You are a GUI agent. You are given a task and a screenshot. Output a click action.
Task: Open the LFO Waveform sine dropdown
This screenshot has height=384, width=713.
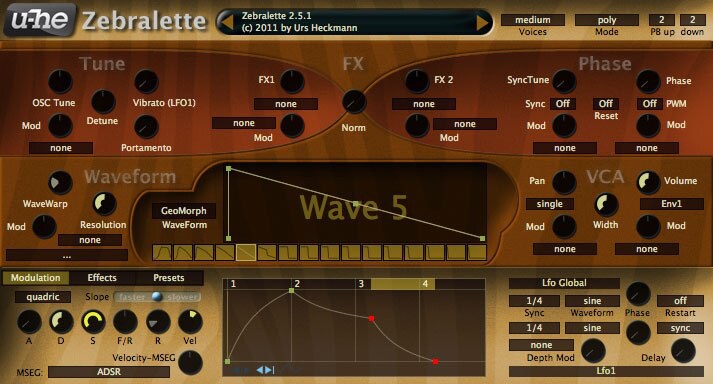(x=592, y=301)
